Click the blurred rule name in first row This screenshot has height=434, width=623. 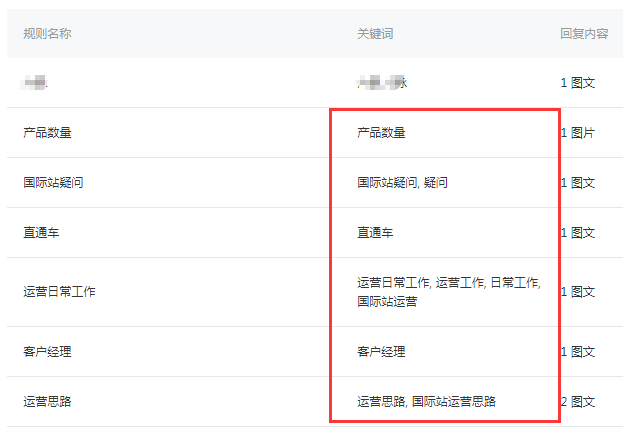(34, 83)
